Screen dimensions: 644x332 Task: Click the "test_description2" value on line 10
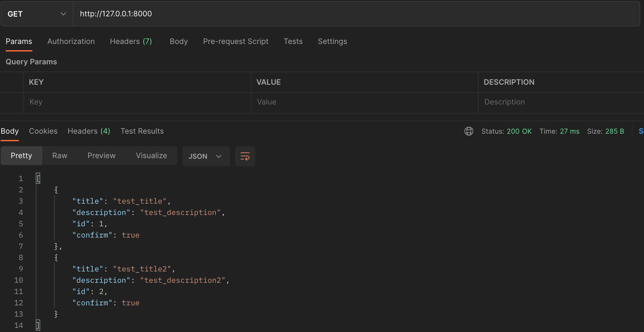click(x=183, y=280)
